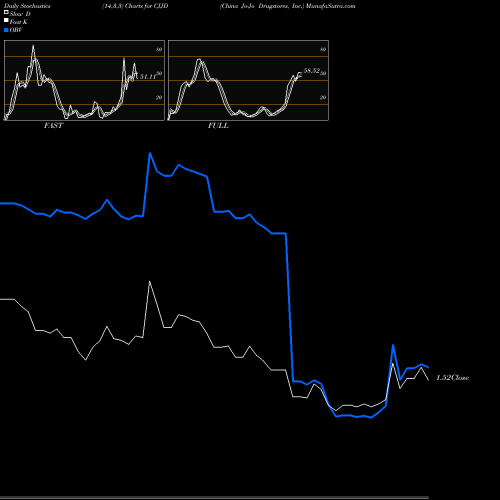Click the 58.52 value in FULL chart
Screen dimensions: 500x500
coord(312,71)
